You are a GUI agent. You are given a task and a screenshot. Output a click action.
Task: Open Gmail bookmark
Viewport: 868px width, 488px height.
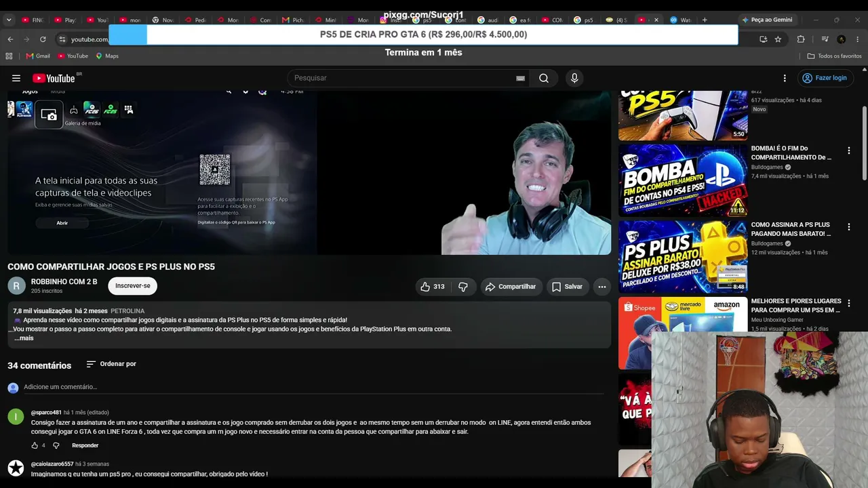38,56
